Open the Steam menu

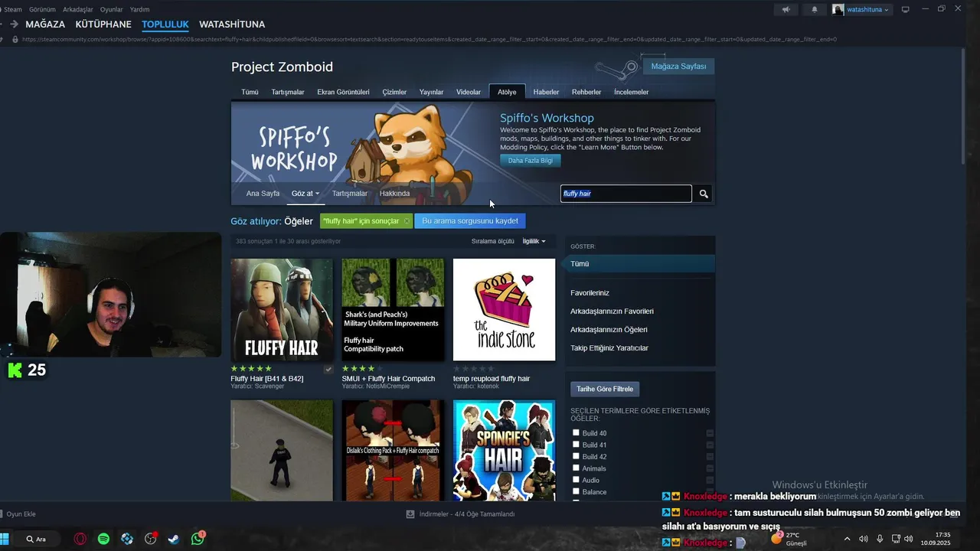point(13,9)
